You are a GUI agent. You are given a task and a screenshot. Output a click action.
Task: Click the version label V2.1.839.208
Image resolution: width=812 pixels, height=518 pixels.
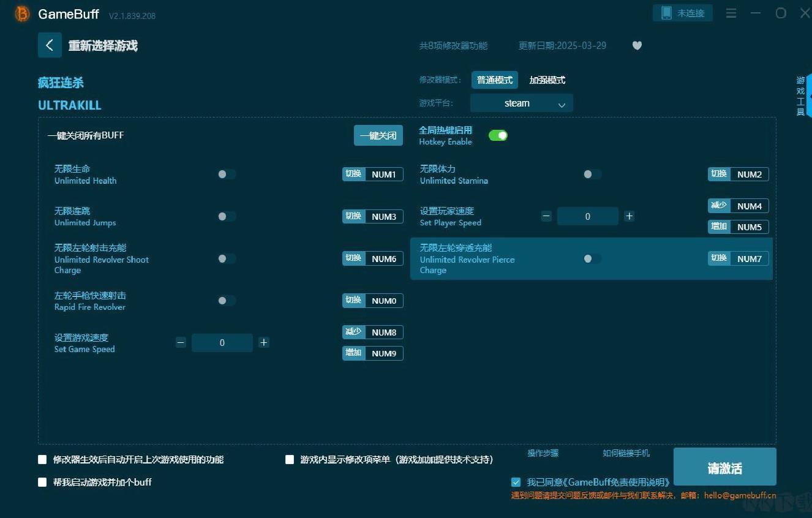coord(132,16)
